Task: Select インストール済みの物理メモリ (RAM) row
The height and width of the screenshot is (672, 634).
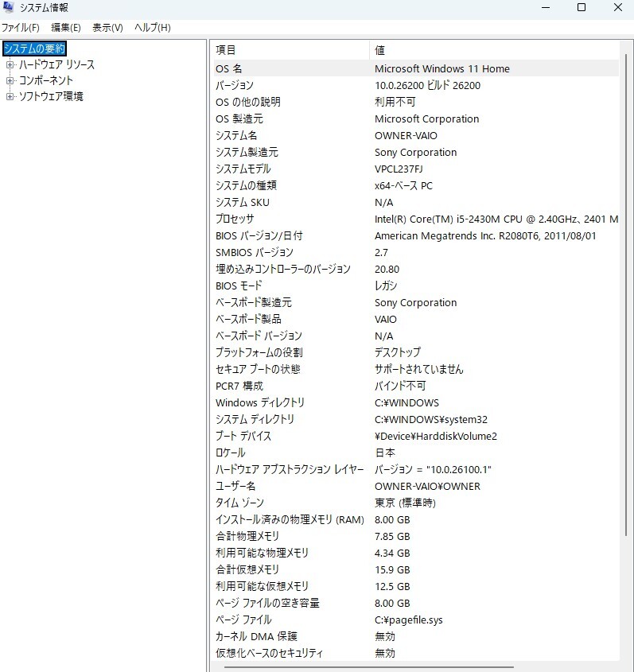Action: click(416, 520)
